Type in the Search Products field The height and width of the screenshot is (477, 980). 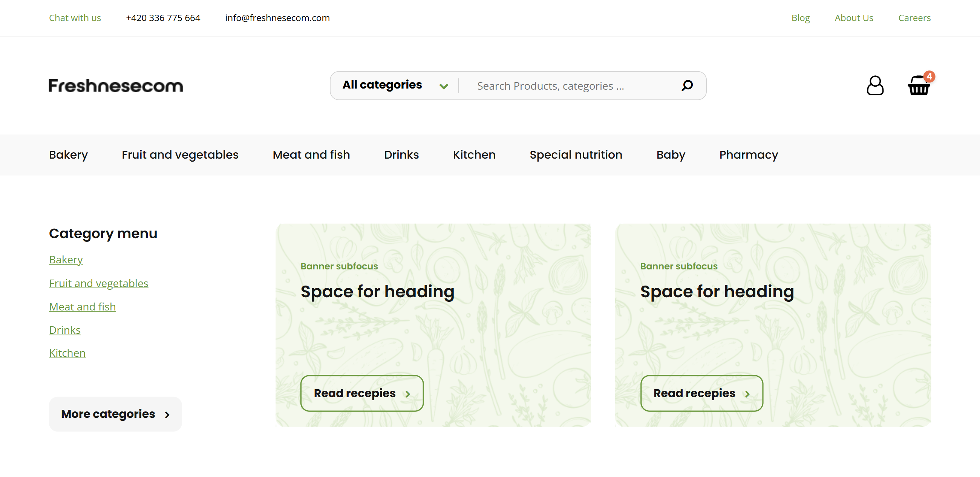click(571, 86)
